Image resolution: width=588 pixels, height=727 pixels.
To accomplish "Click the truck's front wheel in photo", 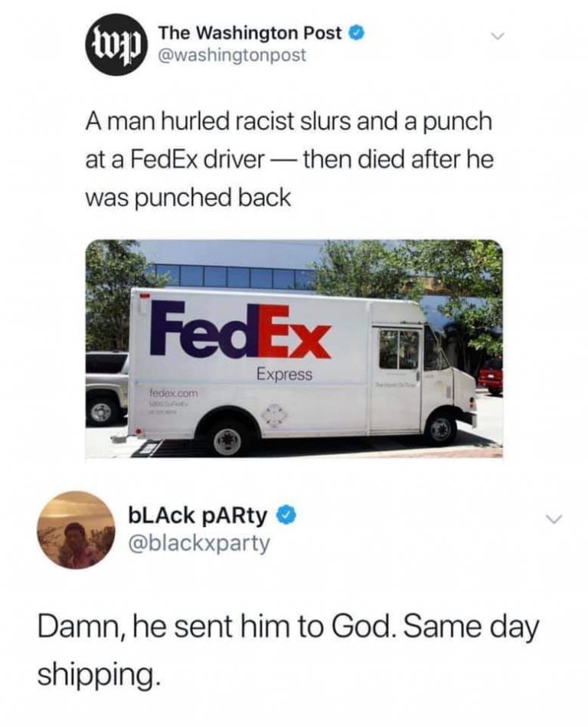I will pyautogui.click(x=440, y=428).
